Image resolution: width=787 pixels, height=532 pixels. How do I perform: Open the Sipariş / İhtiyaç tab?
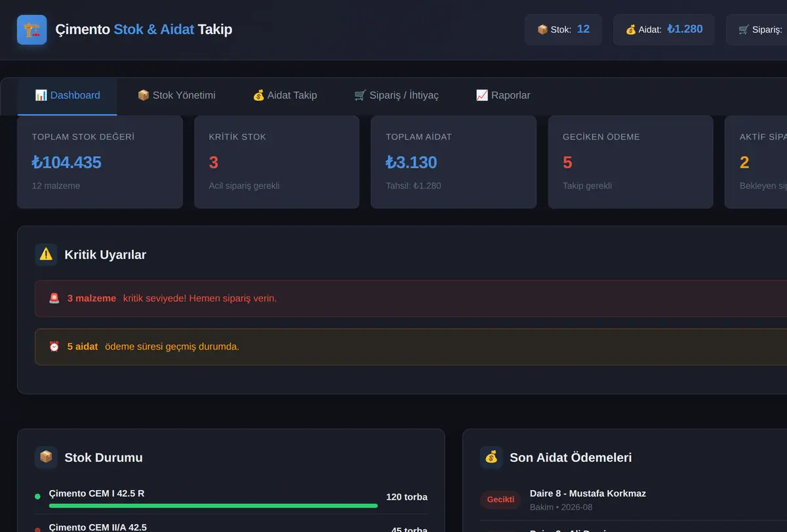coord(396,96)
